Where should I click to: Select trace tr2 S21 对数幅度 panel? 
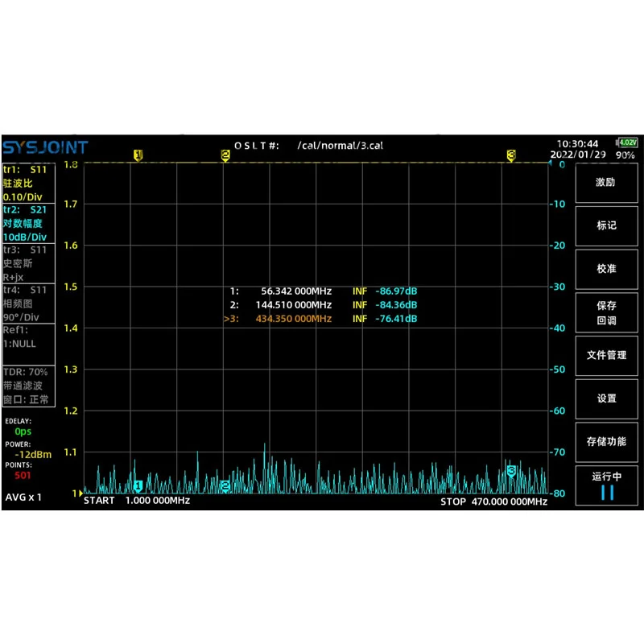click(x=29, y=223)
